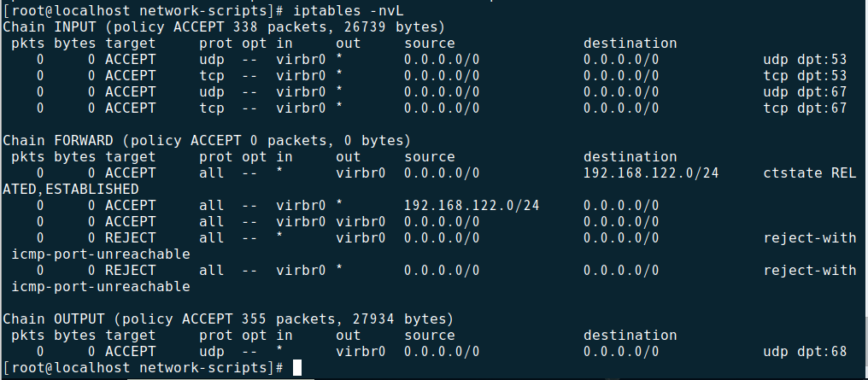Click the 192.168.122.0/24 destination address

(651, 173)
